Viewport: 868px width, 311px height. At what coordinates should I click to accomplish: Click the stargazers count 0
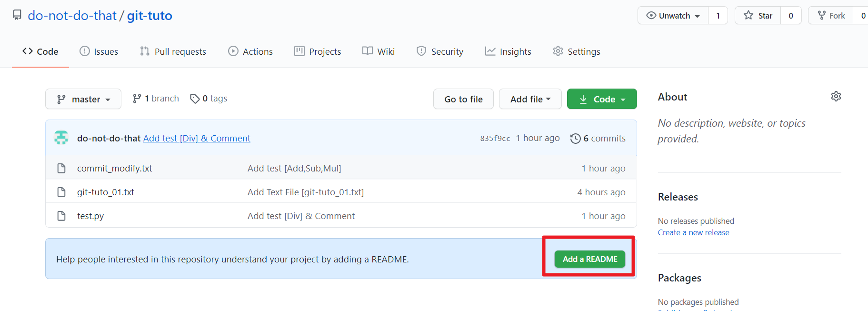click(x=791, y=16)
